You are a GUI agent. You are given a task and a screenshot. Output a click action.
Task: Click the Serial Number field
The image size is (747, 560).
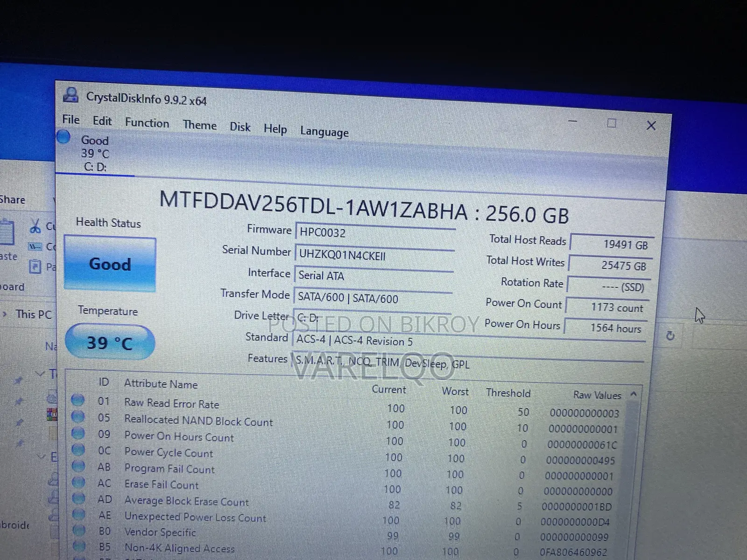(374, 255)
